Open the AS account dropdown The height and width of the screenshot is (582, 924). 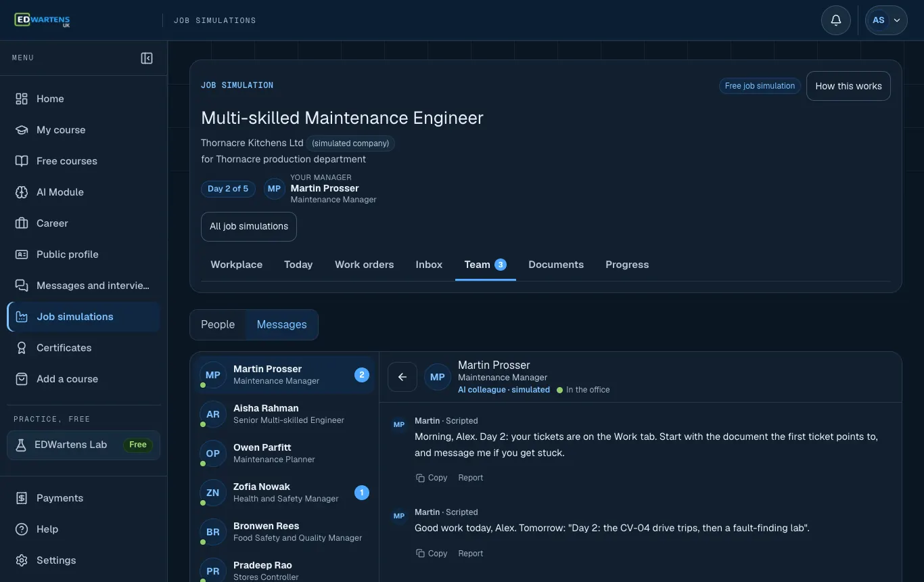pyautogui.click(x=887, y=20)
